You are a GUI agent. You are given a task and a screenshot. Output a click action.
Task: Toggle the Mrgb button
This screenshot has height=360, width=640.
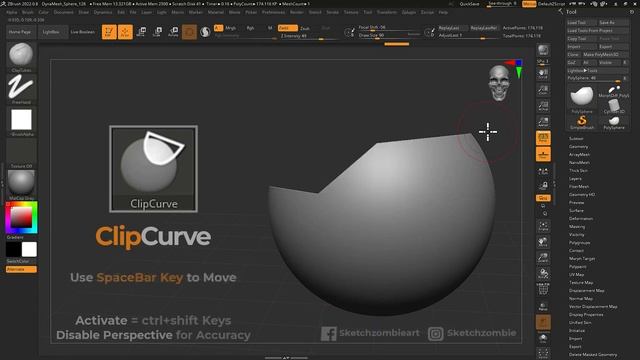(231, 28)
